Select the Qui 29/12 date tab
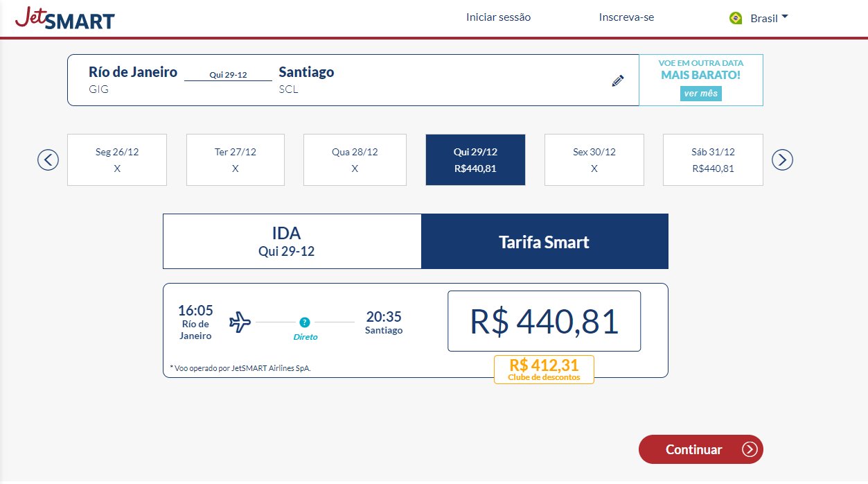The image size is (868, 484). pyautogui.click(x=475, y=160)
